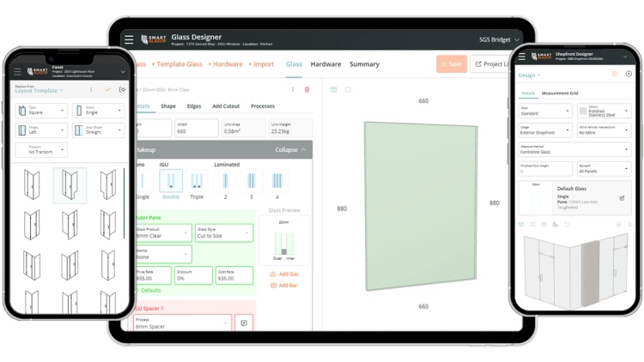Open the tablet Glass Designer hamburger menu
This screenshot has width=644, height=362.
tap(129, 39)
